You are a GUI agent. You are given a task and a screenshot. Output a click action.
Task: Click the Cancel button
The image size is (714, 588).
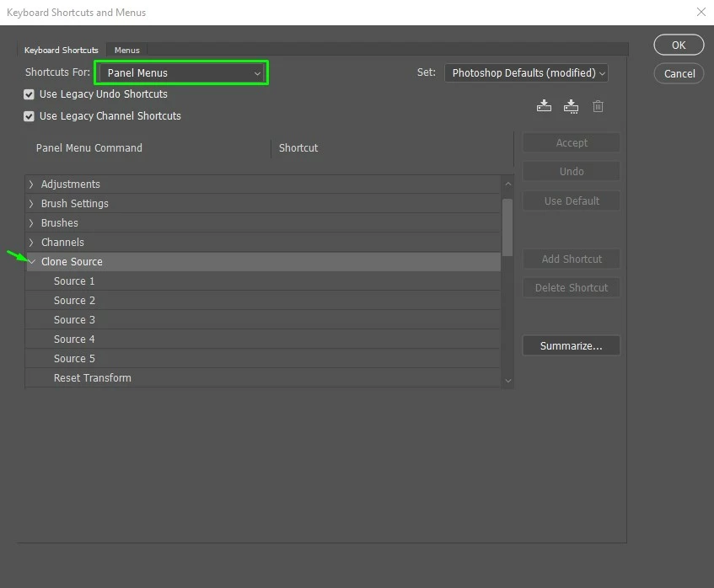point(679,74)
